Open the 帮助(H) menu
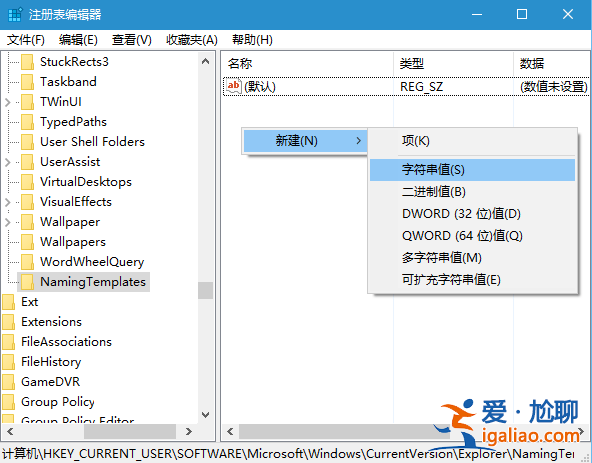Image resolution: width=592 pixels, height=463 pixels. click(x=252, y=40)
